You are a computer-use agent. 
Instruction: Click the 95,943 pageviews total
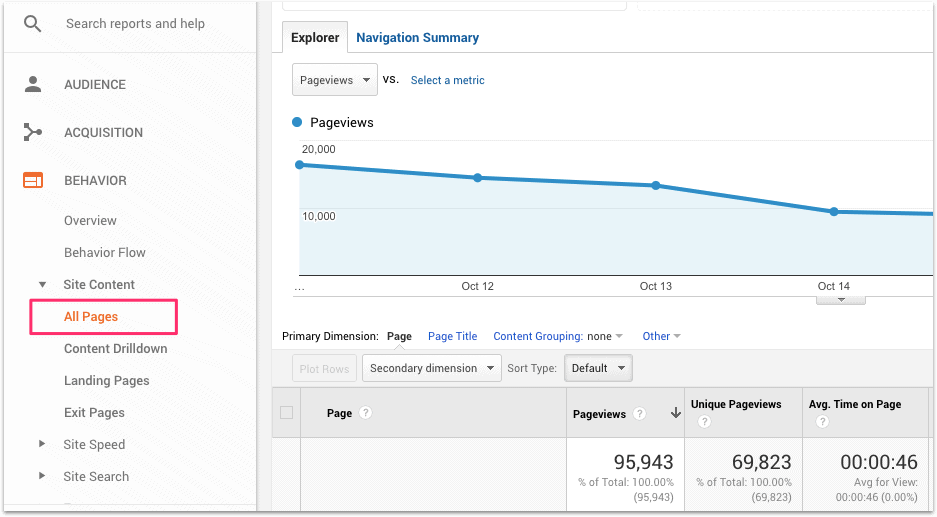643,461
